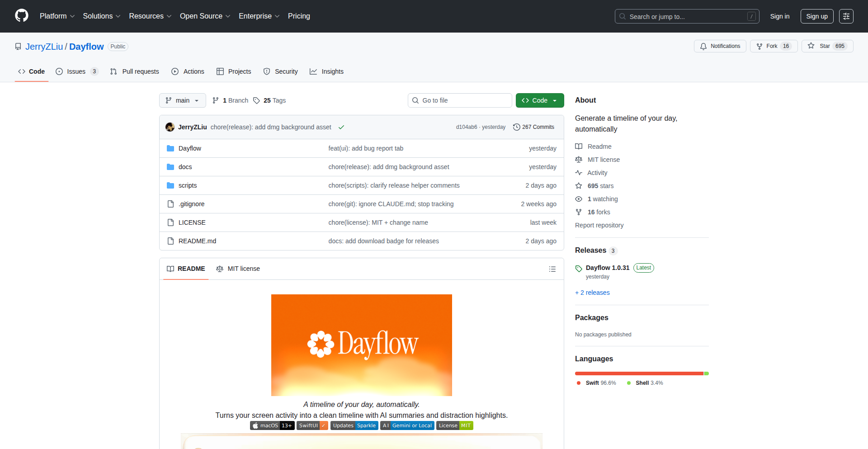Expand the main branch selector

(x=183, y=100)
